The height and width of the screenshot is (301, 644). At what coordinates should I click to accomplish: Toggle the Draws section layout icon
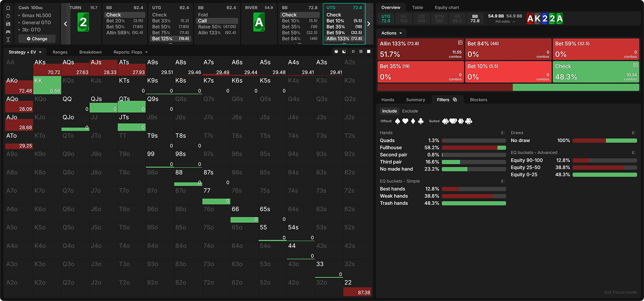coord(634,133)
